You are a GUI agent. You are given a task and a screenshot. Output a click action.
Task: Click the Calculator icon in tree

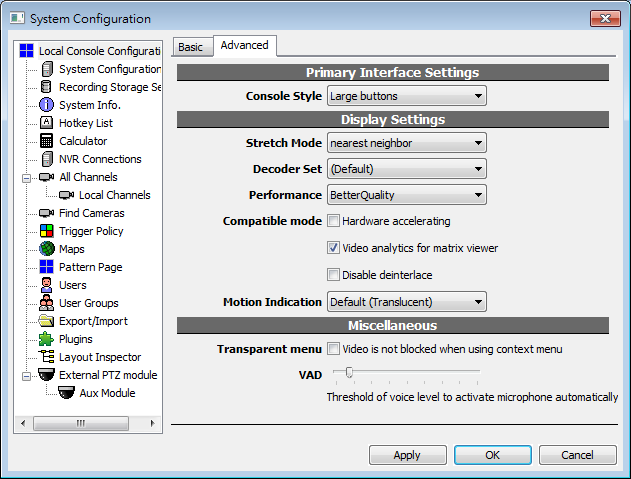point(47,141)
